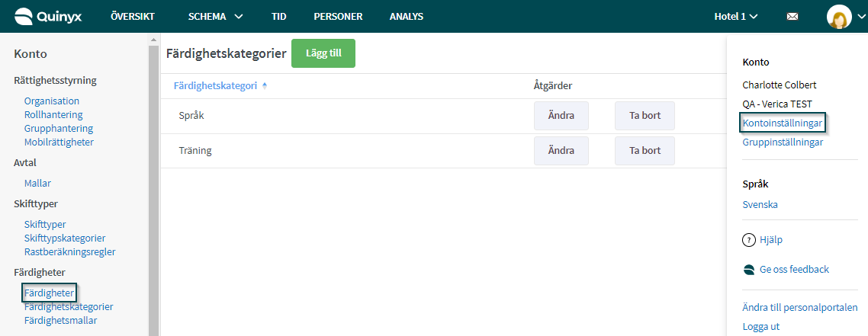Click the Quinyx logo
The height and width of the screenshot is (336, 868).
click(48, 17)
